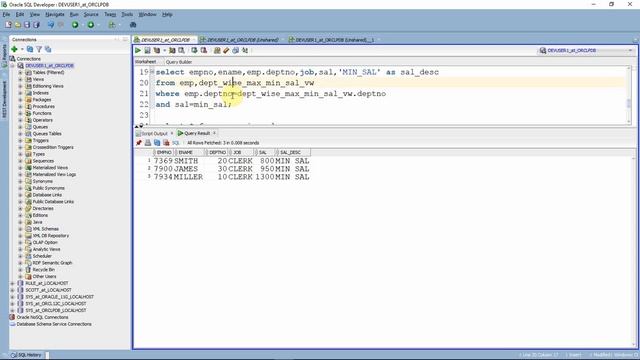Select the Triggers tree item
This screenshot has width=640, height=360.
40,140
